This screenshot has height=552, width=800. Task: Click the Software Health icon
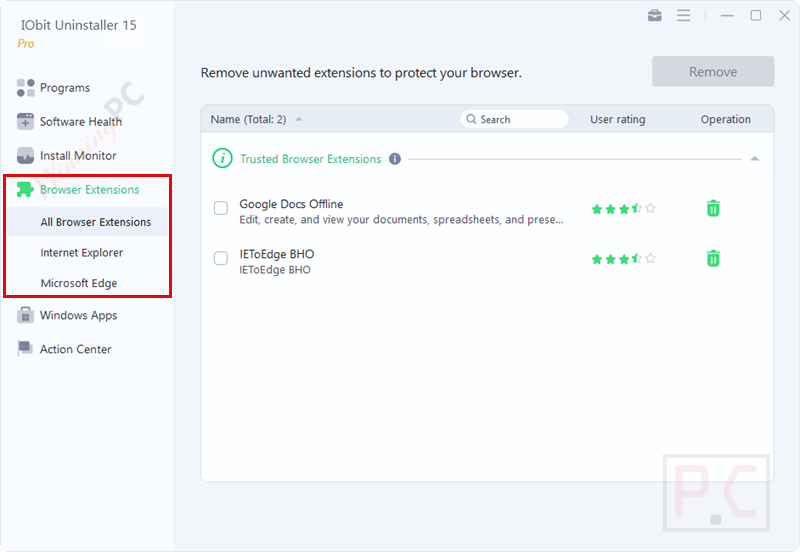point(26,121)
